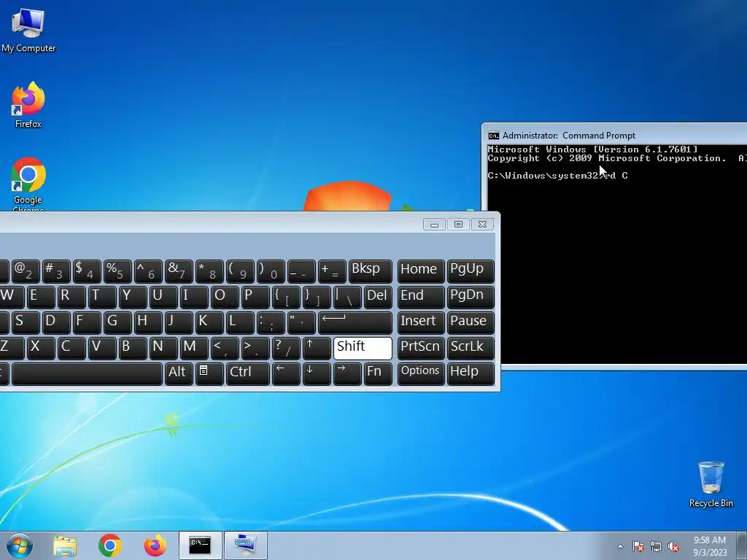Tap the Del key
The height and width of the screenshot is (560, 747).
click(x=378, y=297)
